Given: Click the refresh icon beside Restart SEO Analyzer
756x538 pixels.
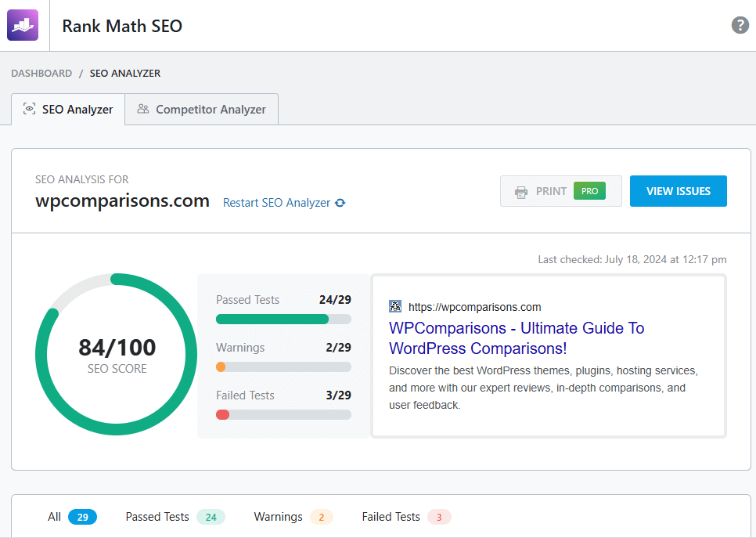Looking at the screenshot, I should [x=340, y=203].
